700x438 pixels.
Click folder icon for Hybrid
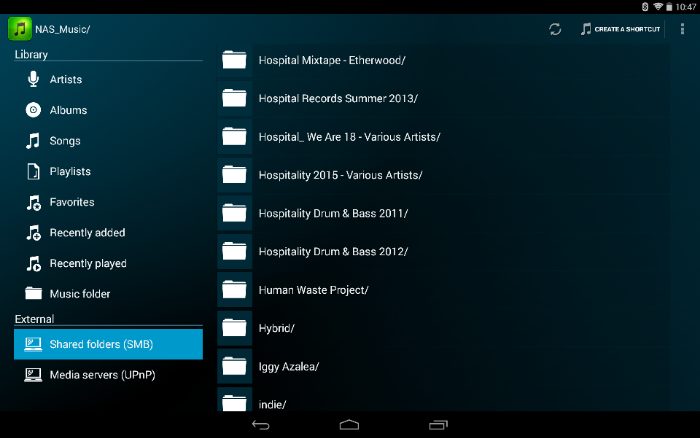point(234,328)
